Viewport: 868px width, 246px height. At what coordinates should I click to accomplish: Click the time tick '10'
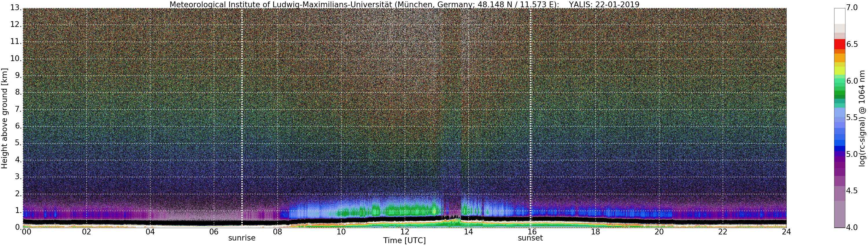(x=341, y=232)
